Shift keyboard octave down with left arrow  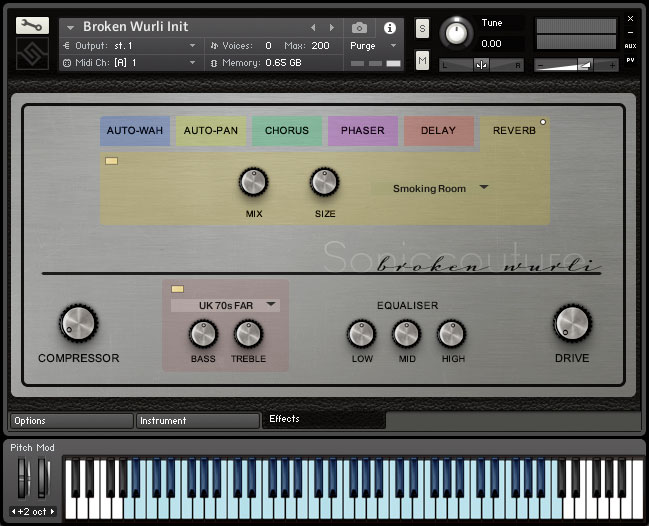tap(14, 512)
